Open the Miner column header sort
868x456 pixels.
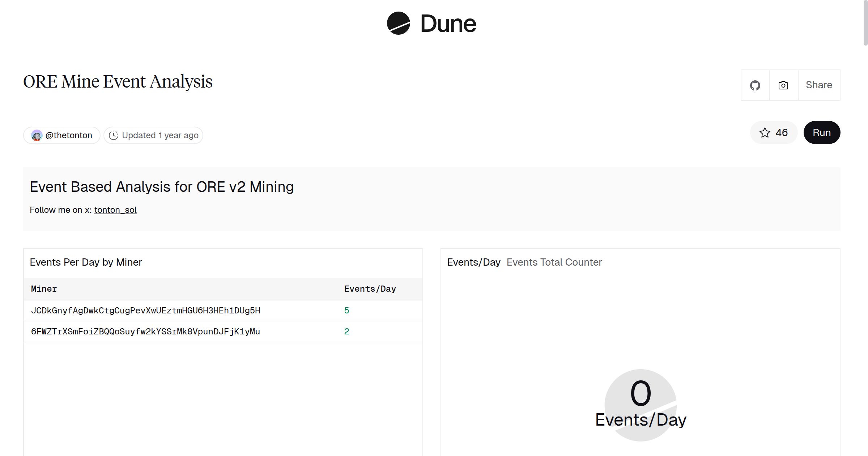point(44,288)
